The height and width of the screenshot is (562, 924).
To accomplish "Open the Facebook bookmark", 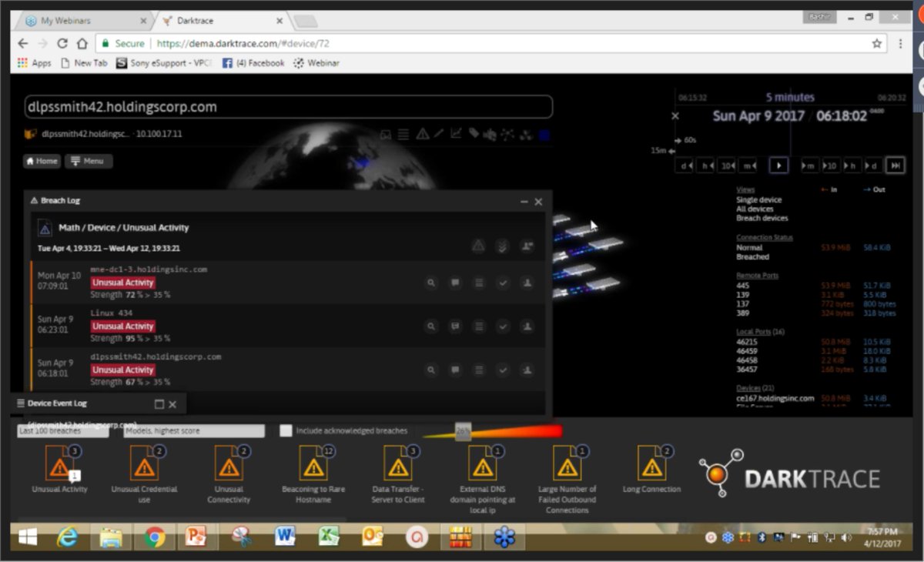I will (253, 63).
